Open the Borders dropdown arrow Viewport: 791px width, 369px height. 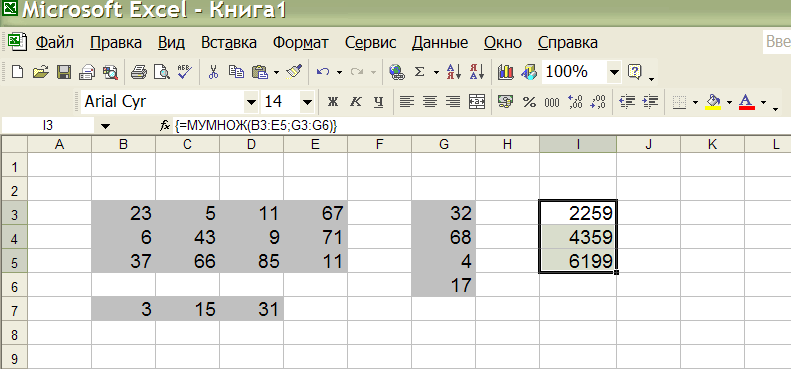(x=696, y=102)
